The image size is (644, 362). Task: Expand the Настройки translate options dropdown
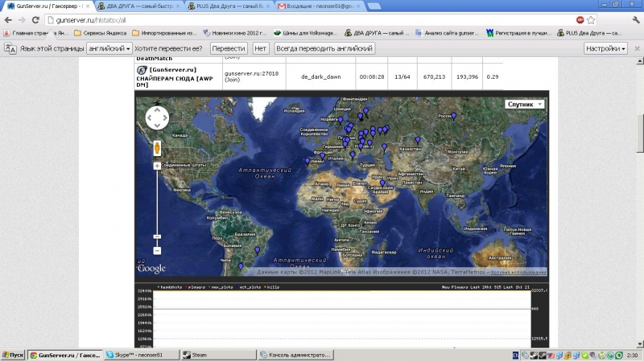click(x=606, y=48)
